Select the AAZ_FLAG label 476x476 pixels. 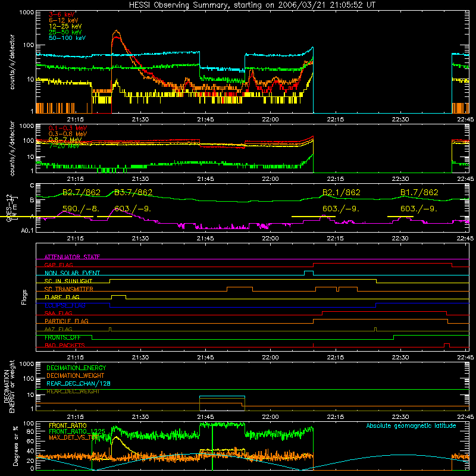click(x=58, y=329)
